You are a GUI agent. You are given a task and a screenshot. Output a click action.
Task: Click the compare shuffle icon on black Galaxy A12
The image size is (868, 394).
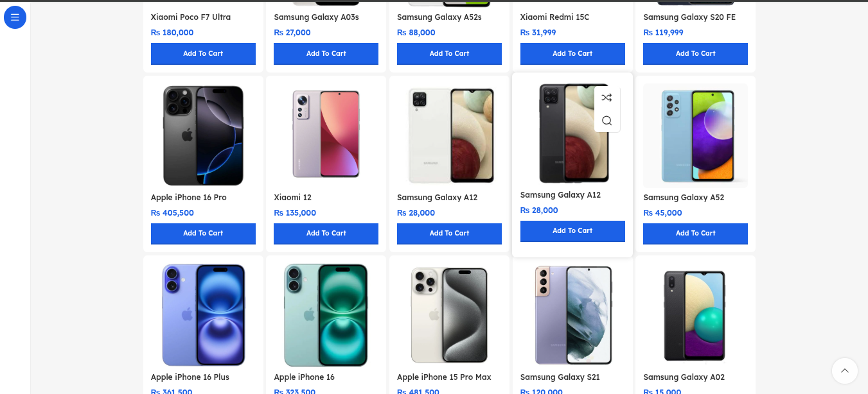607,98
